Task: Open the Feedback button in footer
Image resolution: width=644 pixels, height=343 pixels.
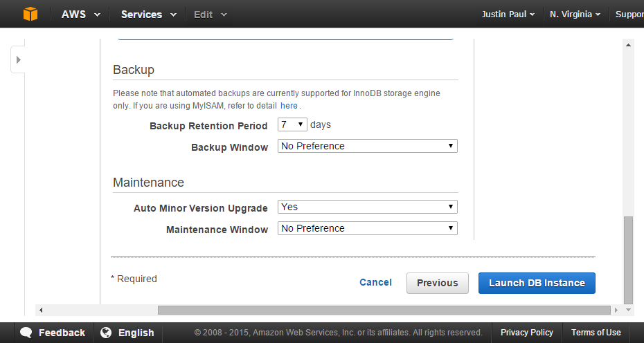Action: tap(53, 333)
